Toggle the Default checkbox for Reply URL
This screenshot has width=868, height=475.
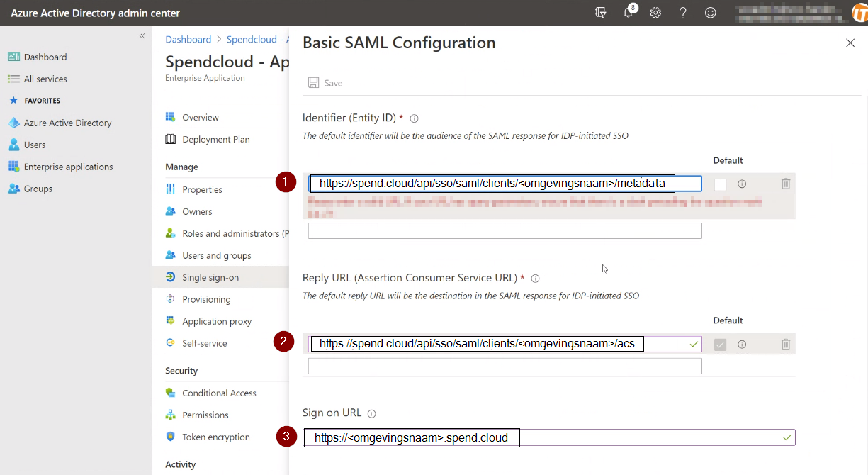tap(721, 345)
